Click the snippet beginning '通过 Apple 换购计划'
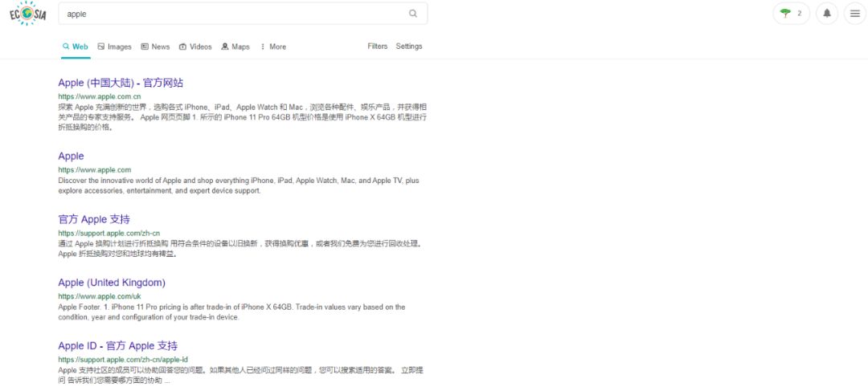Screen dimensions: 868x387 point(241,249)
